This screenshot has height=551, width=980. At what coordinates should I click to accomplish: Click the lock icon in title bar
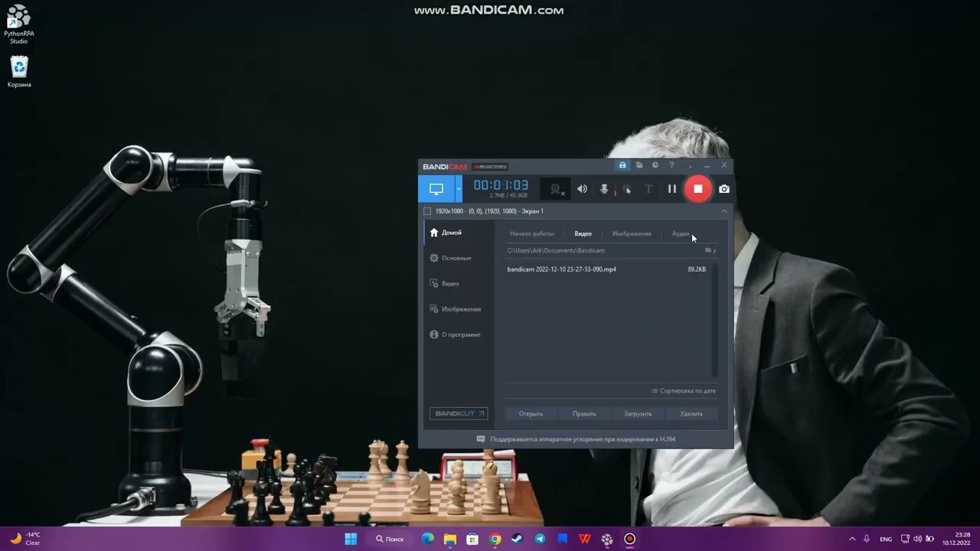click(622, 165)
